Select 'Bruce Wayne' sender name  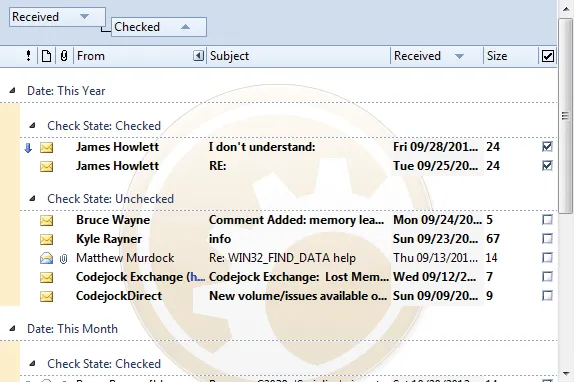(113, 220)
